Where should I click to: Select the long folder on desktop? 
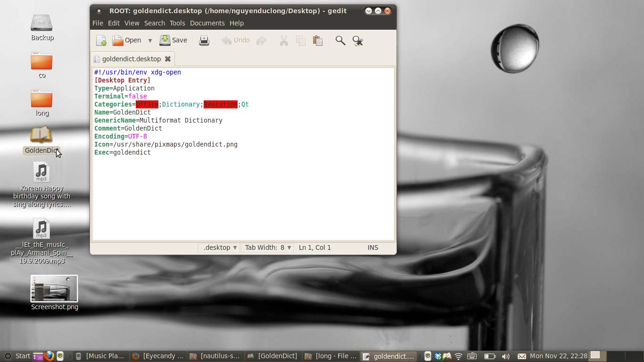click(x=41, y=99)
